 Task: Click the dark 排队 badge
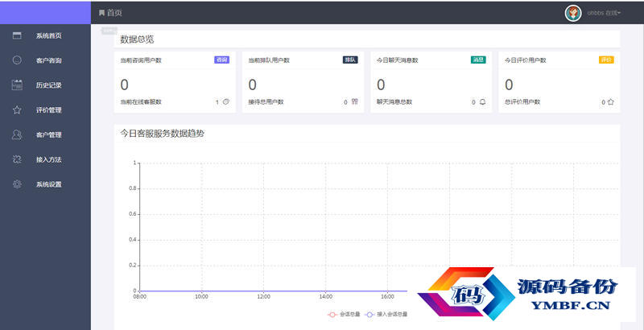350,60
